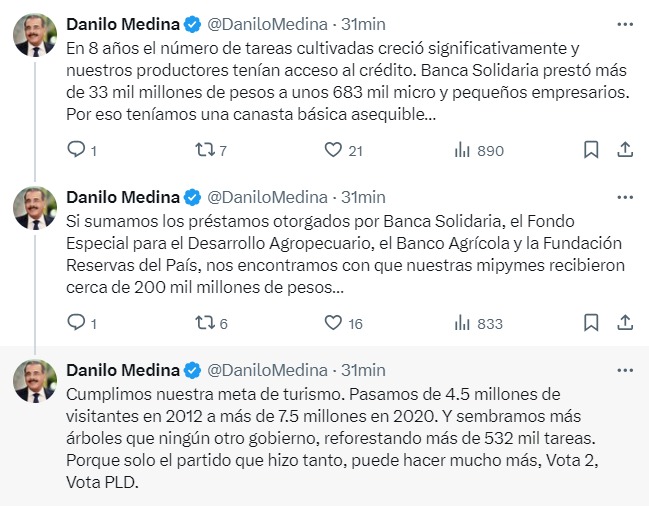Retweet the first tweet with 7 reposts
This screenshot has height=506, width=649.
[x=204, y=150]
